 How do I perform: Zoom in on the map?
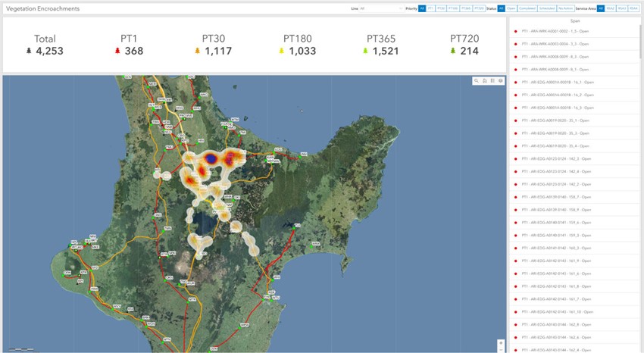pyautogui.click(x=500, y=342)
